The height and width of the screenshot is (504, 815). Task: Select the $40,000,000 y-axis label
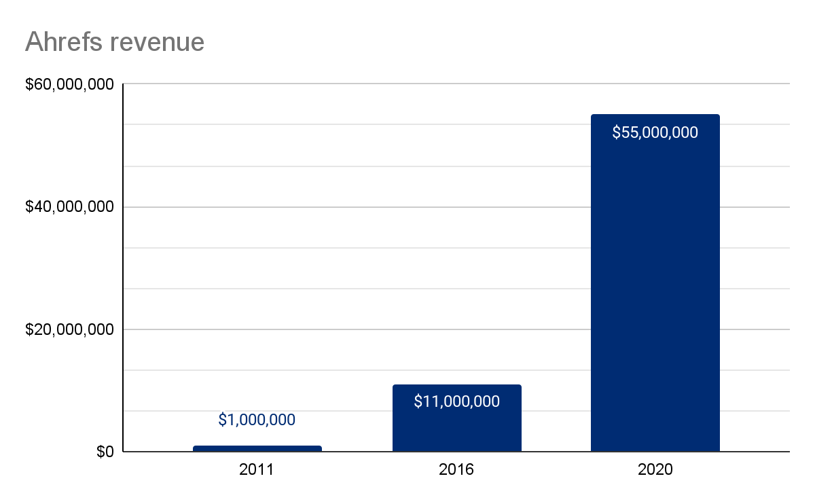point(69,206)
